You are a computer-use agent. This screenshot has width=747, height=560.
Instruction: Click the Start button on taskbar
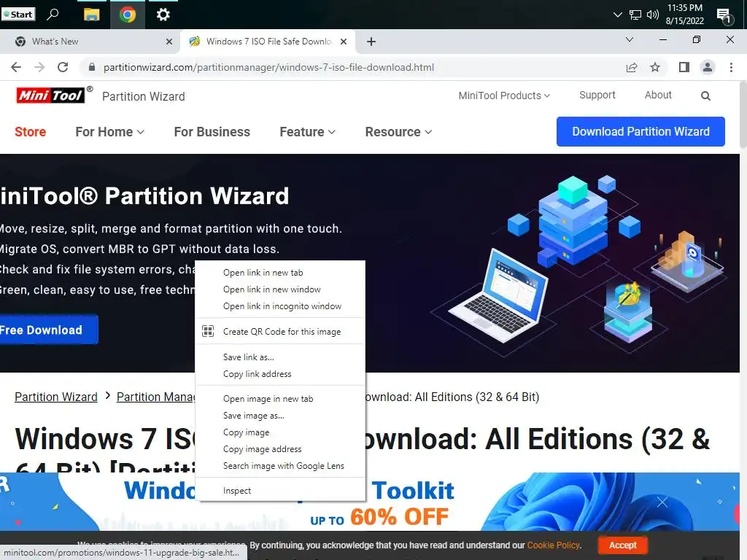tap(18, 15)
